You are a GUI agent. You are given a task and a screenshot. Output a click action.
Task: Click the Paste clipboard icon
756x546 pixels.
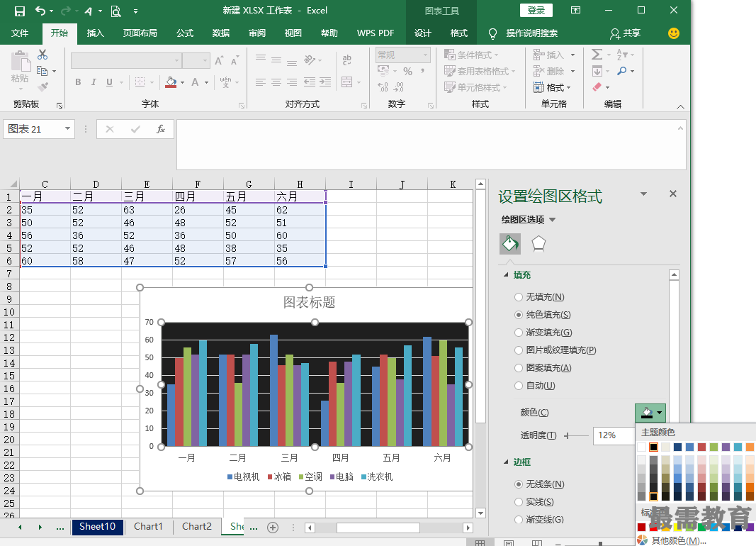click(x=21, y=62)
